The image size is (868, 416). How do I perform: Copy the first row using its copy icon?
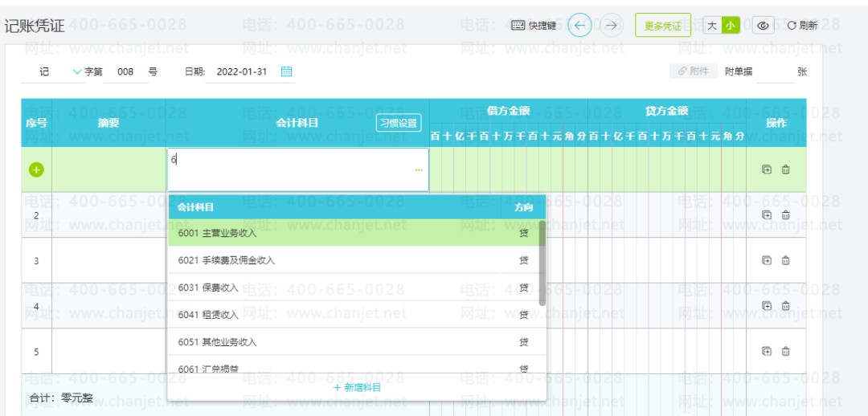767,169
